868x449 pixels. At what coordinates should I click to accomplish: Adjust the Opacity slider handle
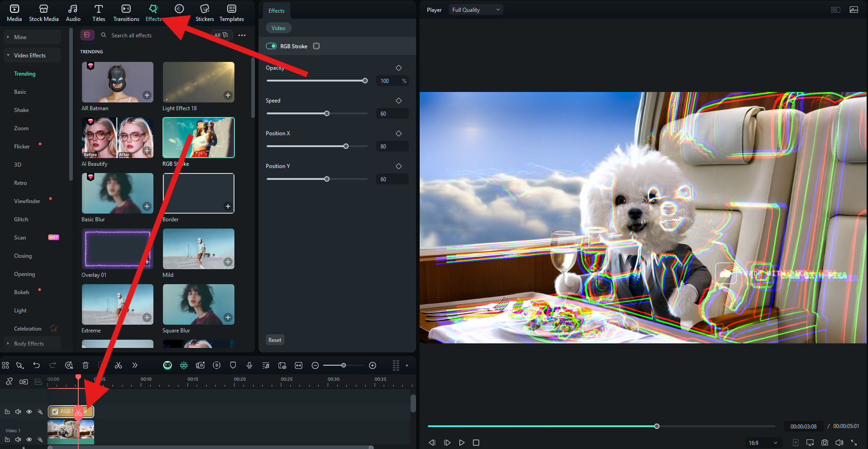[x=365, y=81]
